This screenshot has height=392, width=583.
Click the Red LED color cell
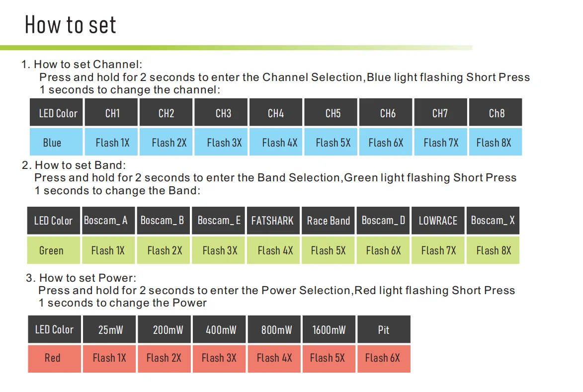tap(54, 359)
